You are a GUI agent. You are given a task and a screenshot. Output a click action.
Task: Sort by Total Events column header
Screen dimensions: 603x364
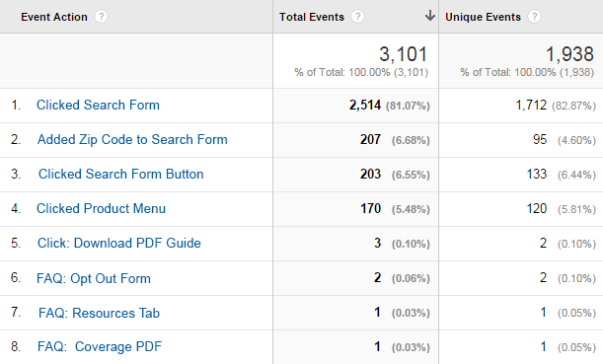point(312,17)
